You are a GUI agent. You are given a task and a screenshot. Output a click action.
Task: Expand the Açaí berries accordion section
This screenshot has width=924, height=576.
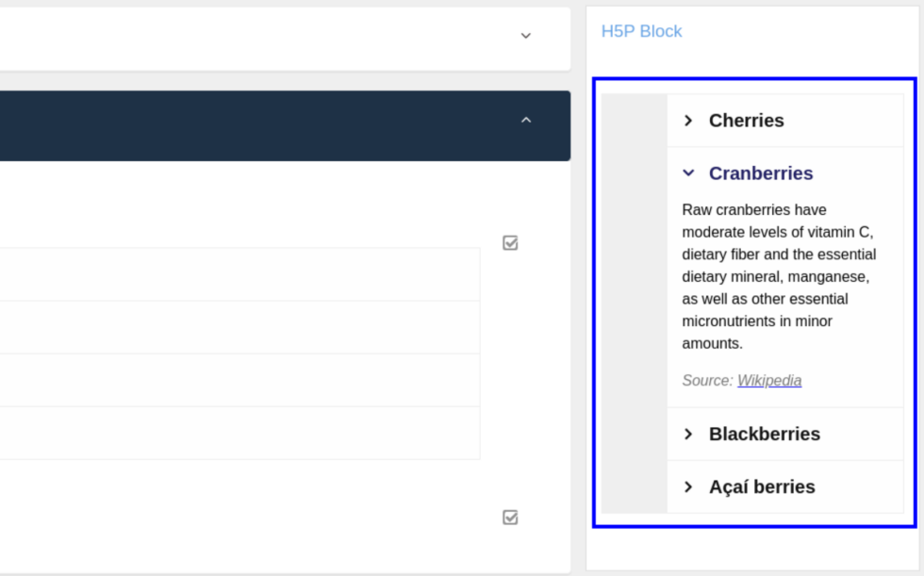tap(762, 486)
